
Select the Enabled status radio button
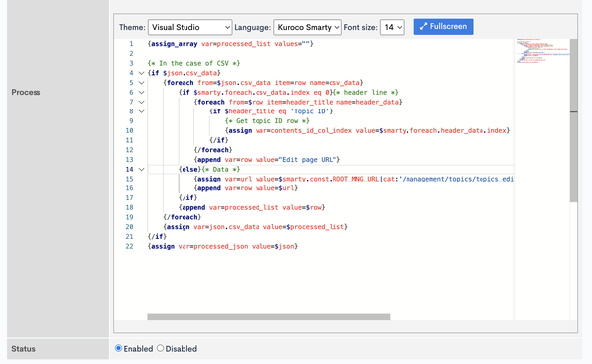click(x=119, y=348)
